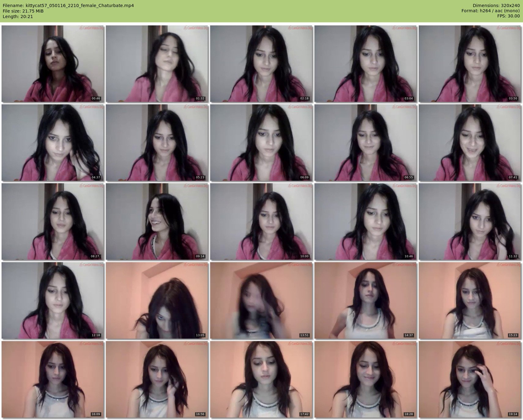This screenshot has height=420, width=523.
Task: Select the 08:27 thumbnail
Action: click(x=52, y=221)
